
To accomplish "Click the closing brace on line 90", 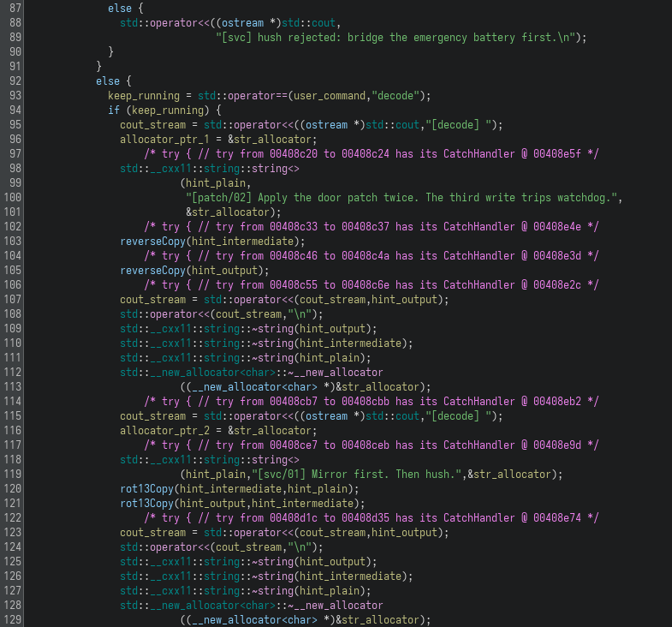I will click(x=111, y=52).
